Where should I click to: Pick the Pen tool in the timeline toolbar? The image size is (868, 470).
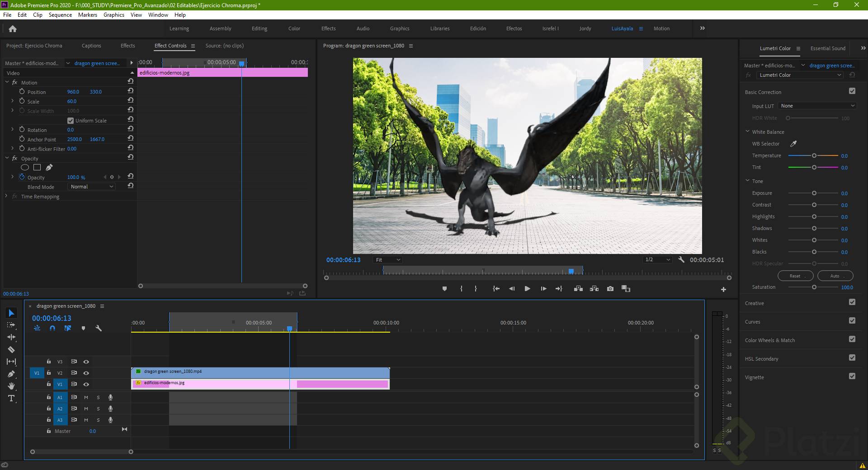coord(11,374)
